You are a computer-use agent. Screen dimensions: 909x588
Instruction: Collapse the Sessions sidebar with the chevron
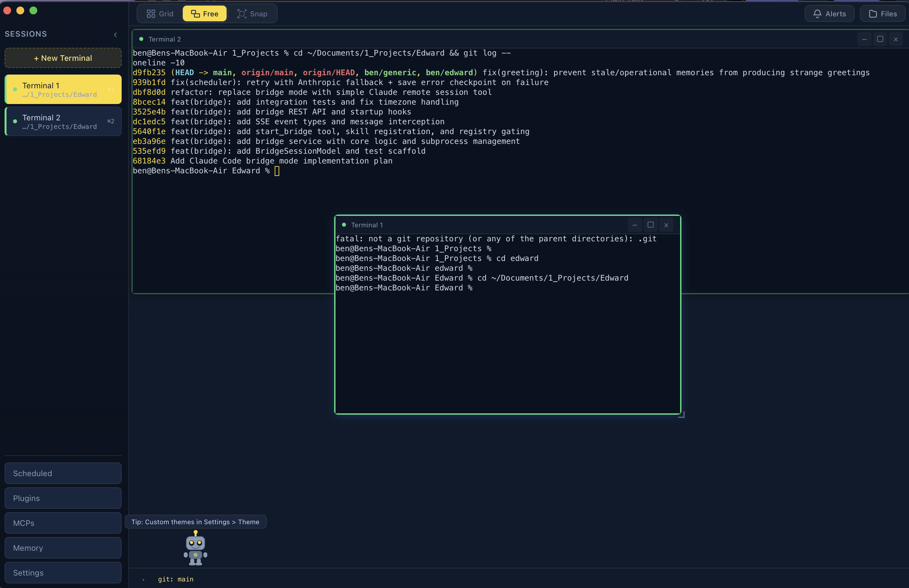click(x=116, y=34)
